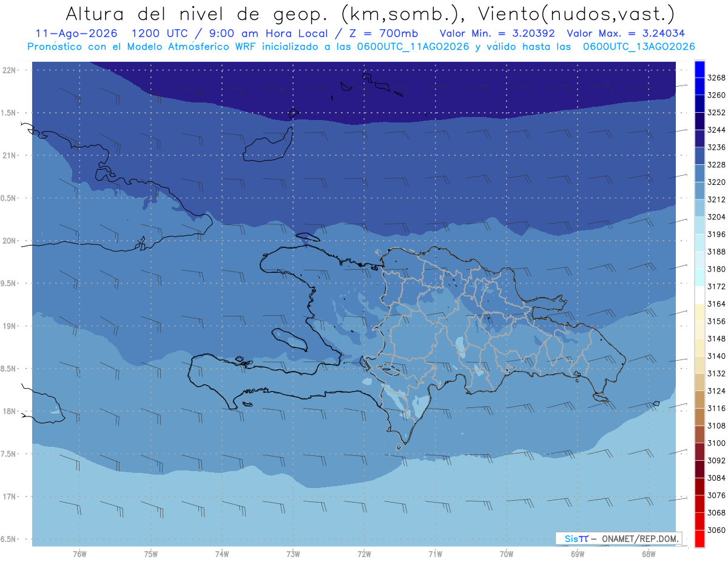Image resolution: width=728 pixels, height=562 pixels.
Task: Click the latitude label 18N
Action: click(x=10, y=412)
